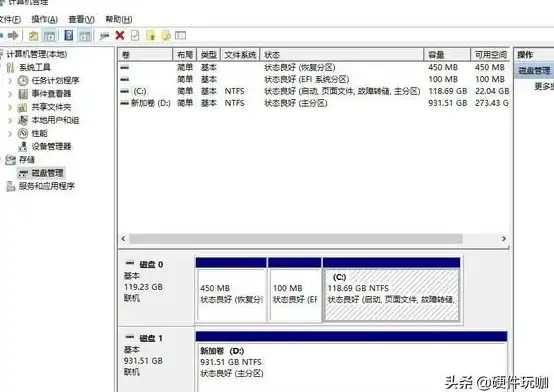
Task: Sort by the 容量 column header
Action: coord(447,55)
